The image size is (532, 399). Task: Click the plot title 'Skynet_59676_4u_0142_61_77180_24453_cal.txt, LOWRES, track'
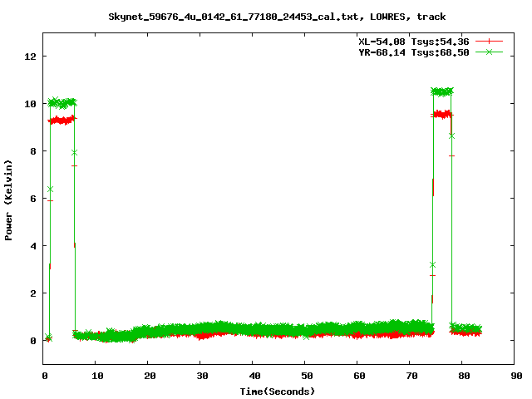pos(277,17)
